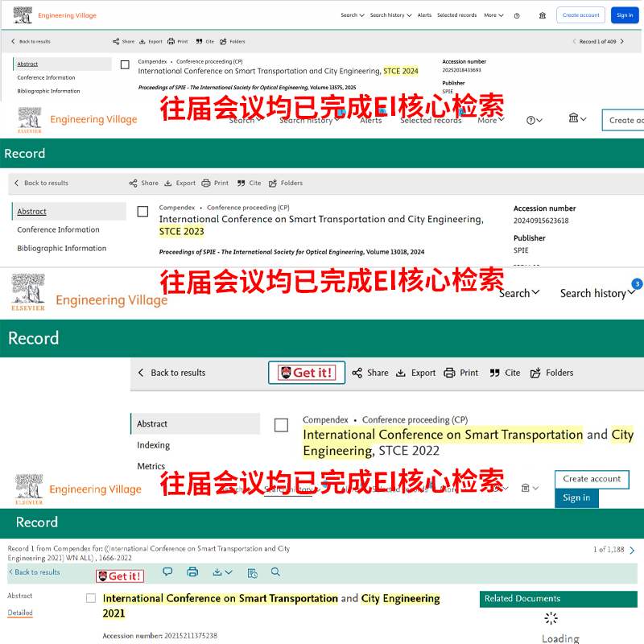Click the magnifier icon in the 2021 record toolbar
Screen dimensions: 644x644
pyautogui.click(x=275, y=572)
